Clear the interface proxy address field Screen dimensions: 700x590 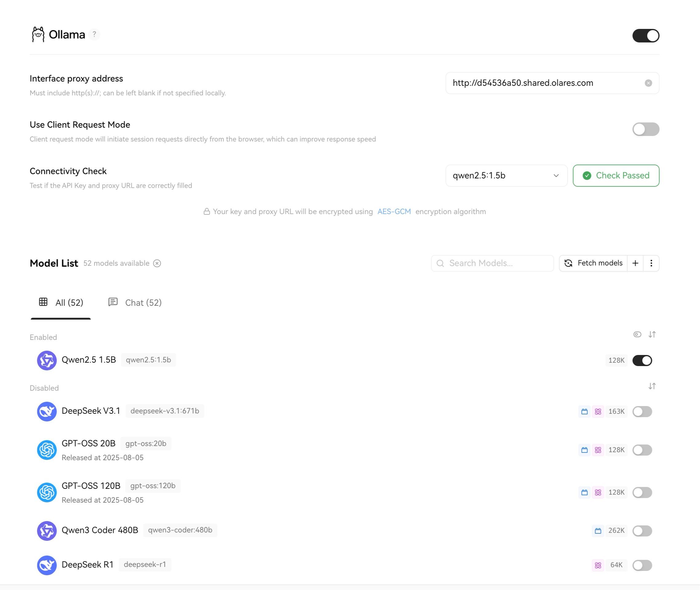648,83
